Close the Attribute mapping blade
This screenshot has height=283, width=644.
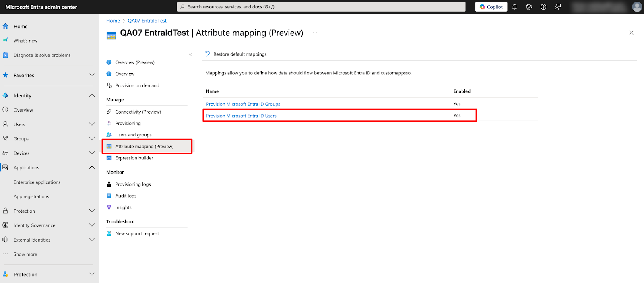pos(631,33)
